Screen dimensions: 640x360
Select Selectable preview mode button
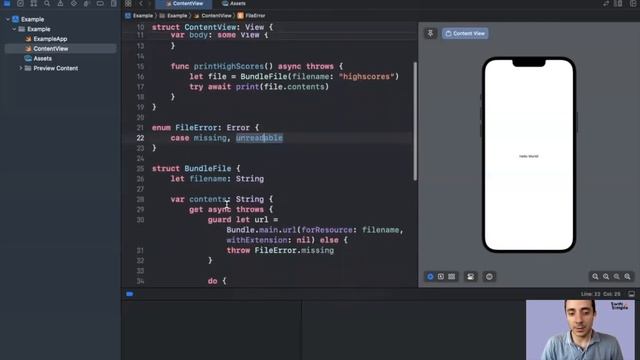pos(441,277)
